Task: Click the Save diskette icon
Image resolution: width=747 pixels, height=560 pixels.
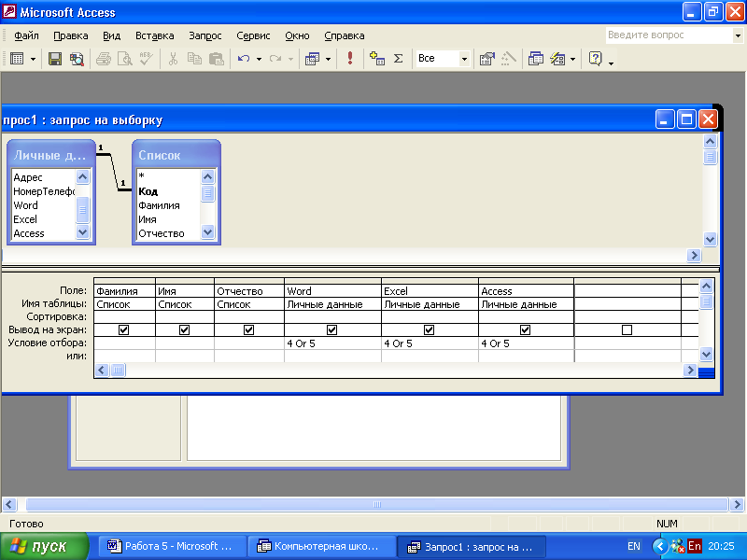Action: 55,59
